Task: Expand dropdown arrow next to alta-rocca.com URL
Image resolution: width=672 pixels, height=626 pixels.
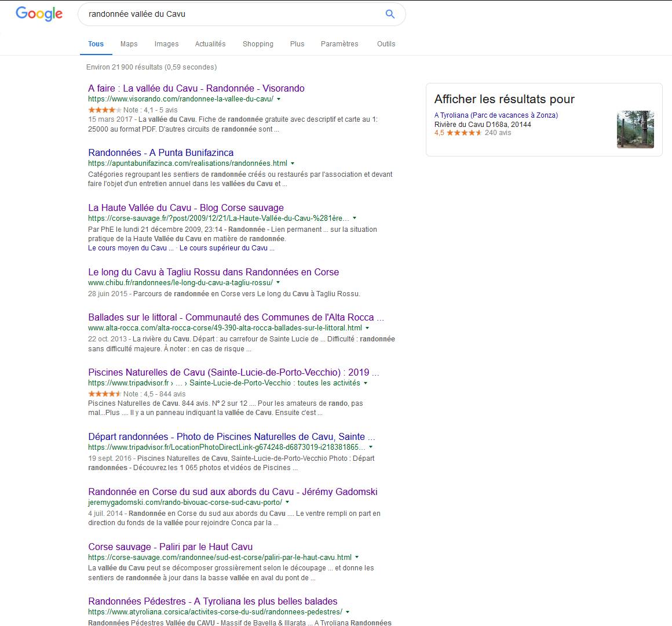Action: coord(367,328)
